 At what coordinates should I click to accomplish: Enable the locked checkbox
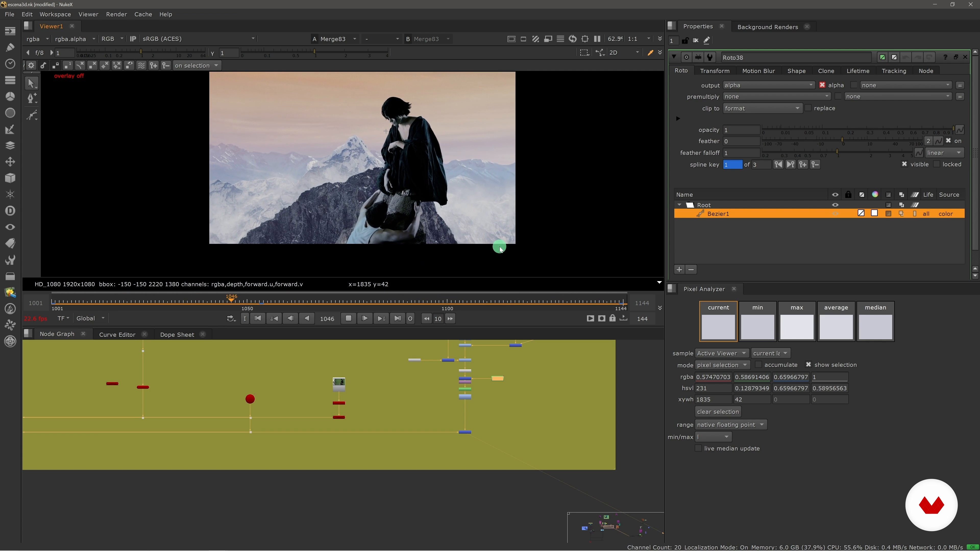[x=937, y=164]
